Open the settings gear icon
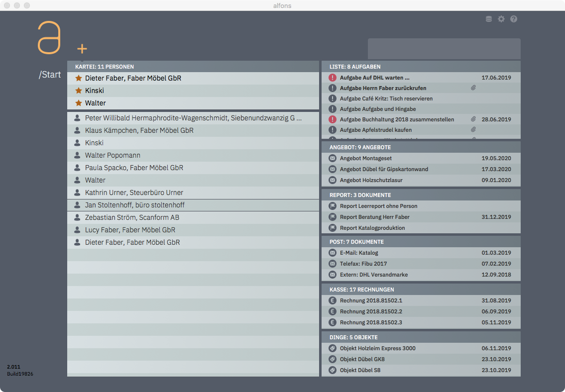Screen dimensions: 565x392 click(501, 19)
